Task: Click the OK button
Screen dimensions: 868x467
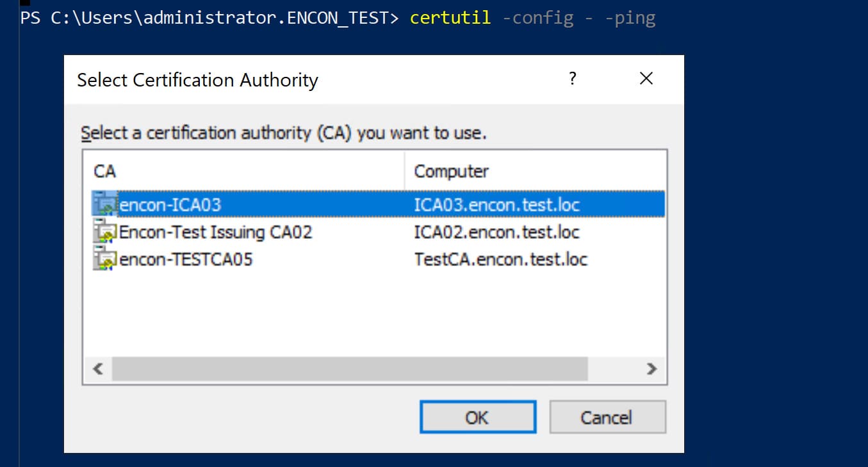Action: coord(478,417)
